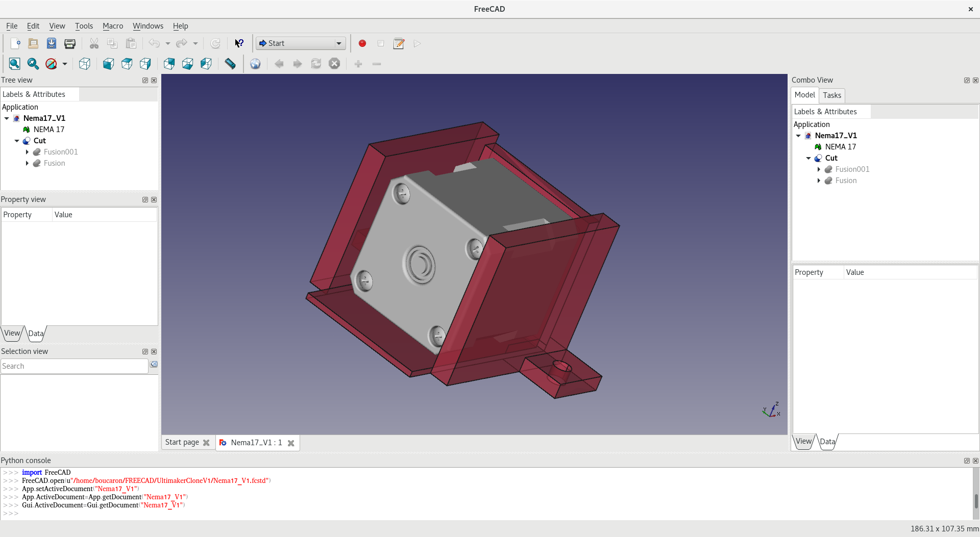
Task: Close the Selection view panel
Action: (154, 352)
